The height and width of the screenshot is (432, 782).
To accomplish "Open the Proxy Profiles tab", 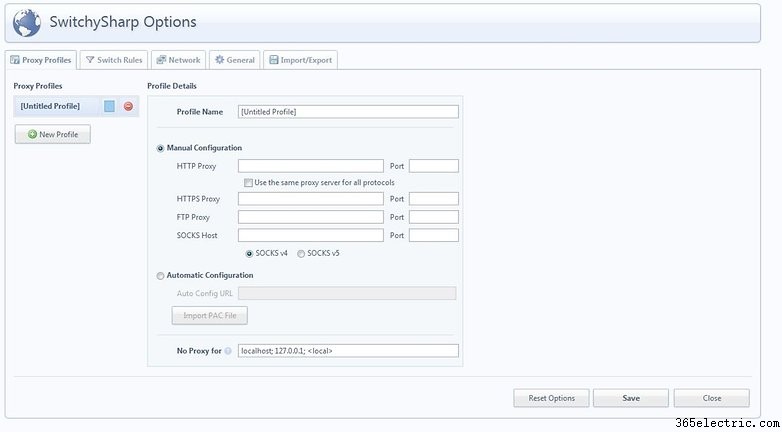I will 41,60.
